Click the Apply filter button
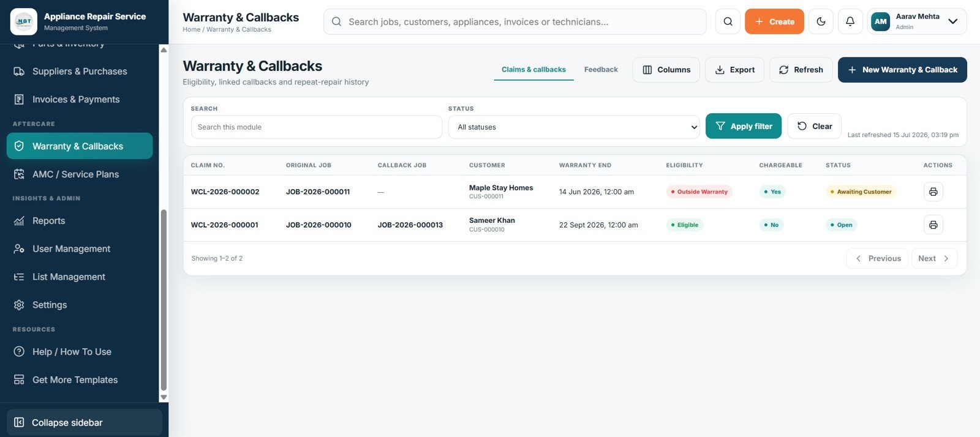 click(x=744, y=126)
